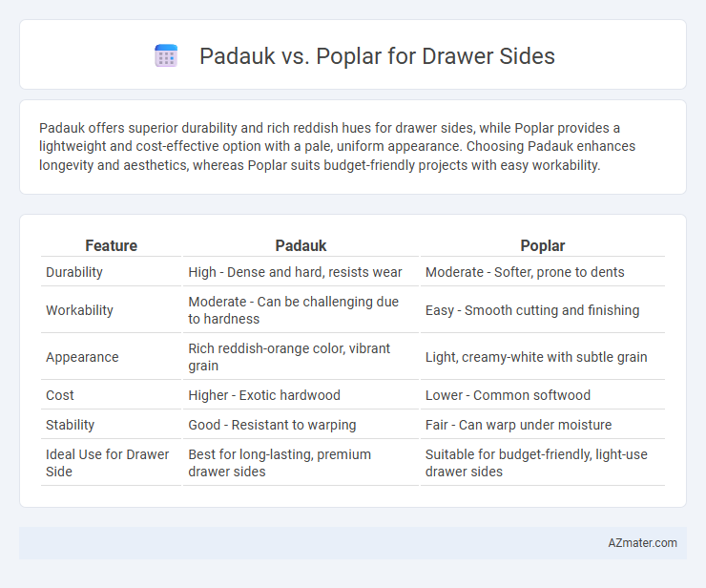Select the Poplar column header
This screenshot has height=588, width=706.
coord(543,245)
